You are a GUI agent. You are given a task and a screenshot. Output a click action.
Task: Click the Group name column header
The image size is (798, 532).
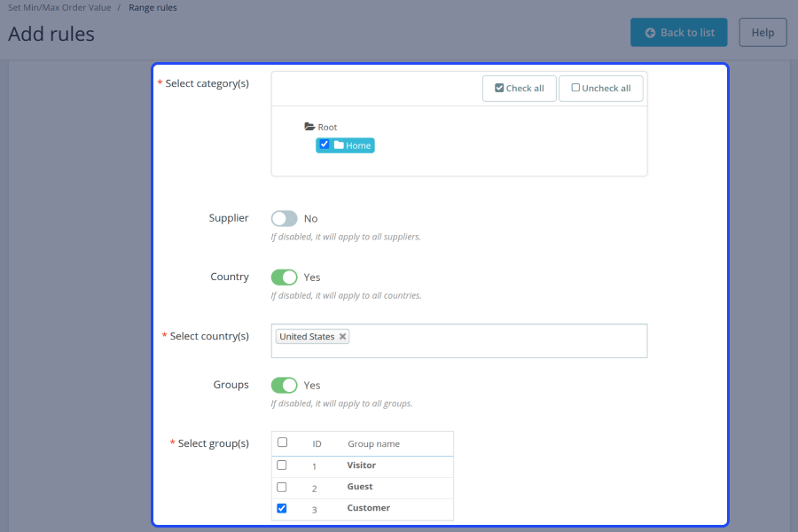(373, 444)
